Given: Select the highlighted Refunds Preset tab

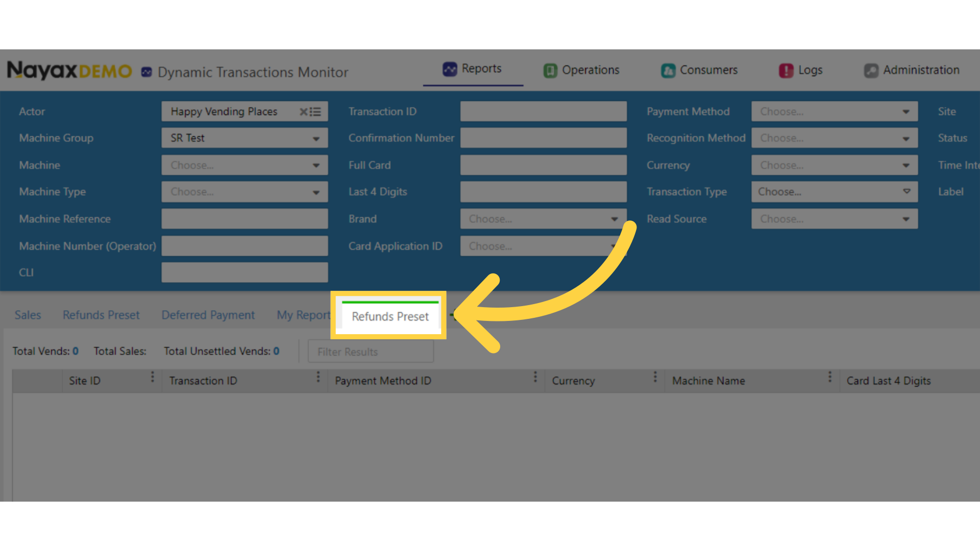Looking at the screenshot, I should click(x=390, y=316).
